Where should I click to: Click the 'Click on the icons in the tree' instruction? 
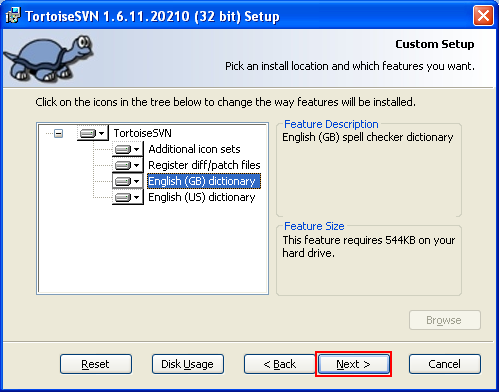click(226, 102)
